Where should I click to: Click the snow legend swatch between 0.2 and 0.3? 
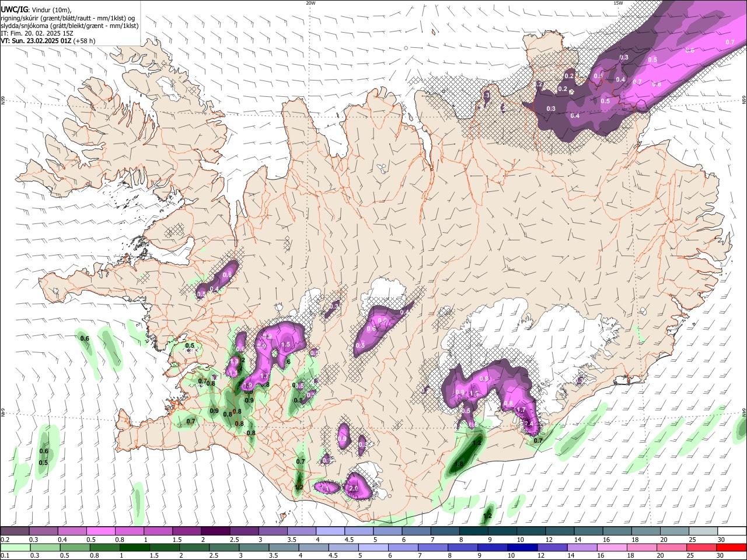15,531
